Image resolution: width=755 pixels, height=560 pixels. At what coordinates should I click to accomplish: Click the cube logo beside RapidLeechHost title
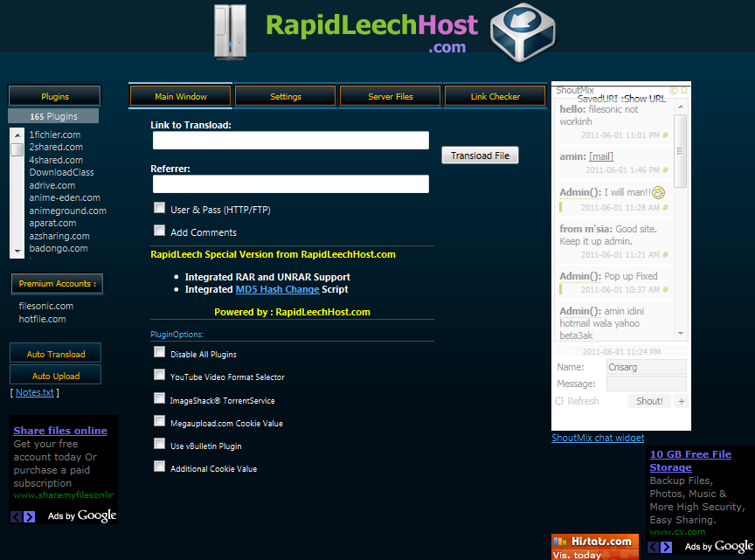click(522, 32)
